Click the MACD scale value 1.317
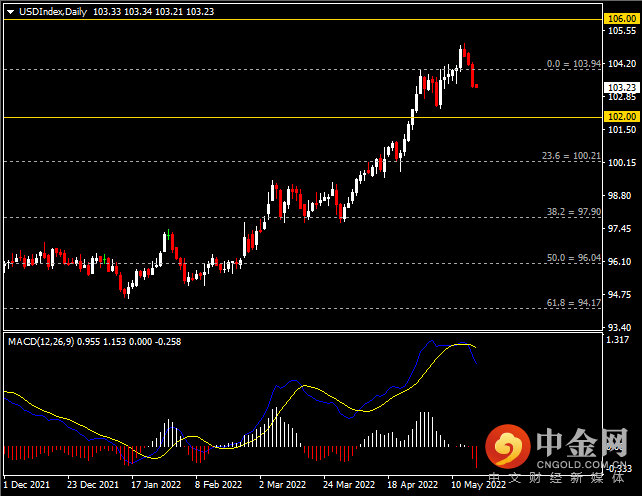Image resolution: width=642 pixels, height=496 pixels. pos(618,340)
